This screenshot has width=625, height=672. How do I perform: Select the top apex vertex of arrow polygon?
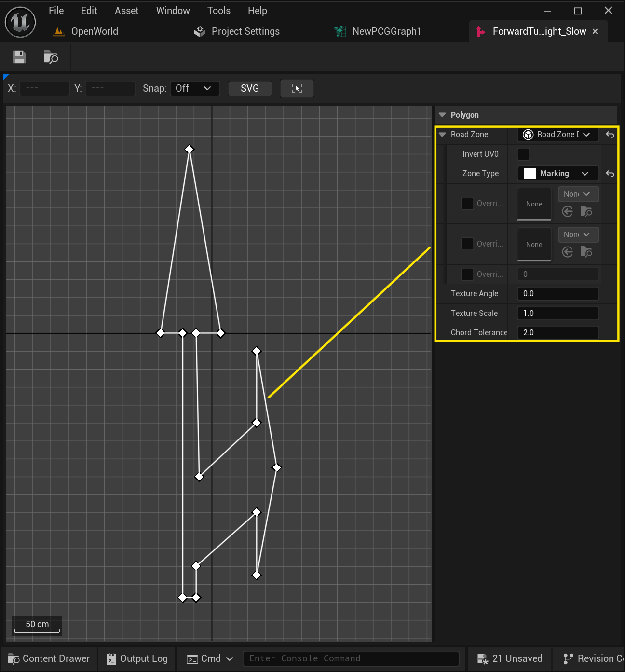[x=190, y=149]
